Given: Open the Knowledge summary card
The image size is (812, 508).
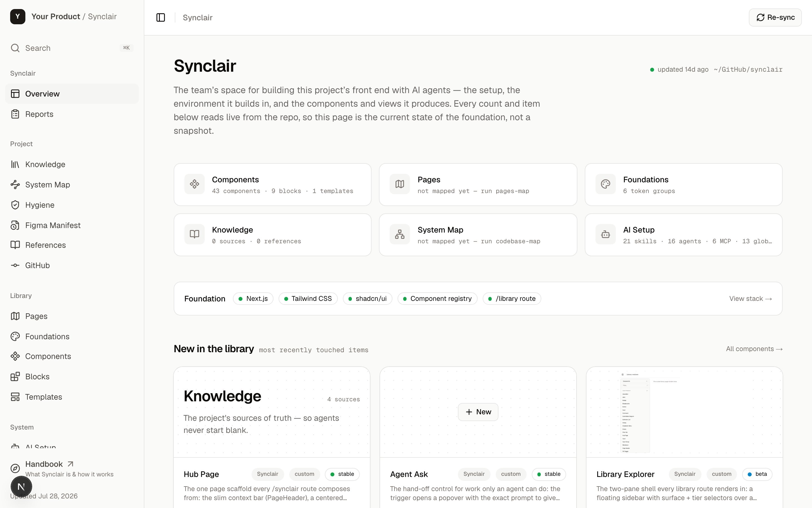Looking at the screenshot, I should (x=272, y=235).
